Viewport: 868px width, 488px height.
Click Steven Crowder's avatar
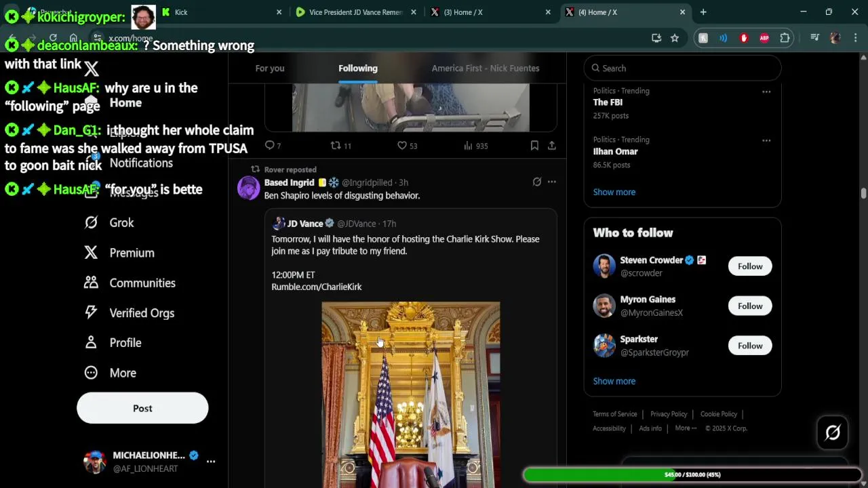click(604, 266)
